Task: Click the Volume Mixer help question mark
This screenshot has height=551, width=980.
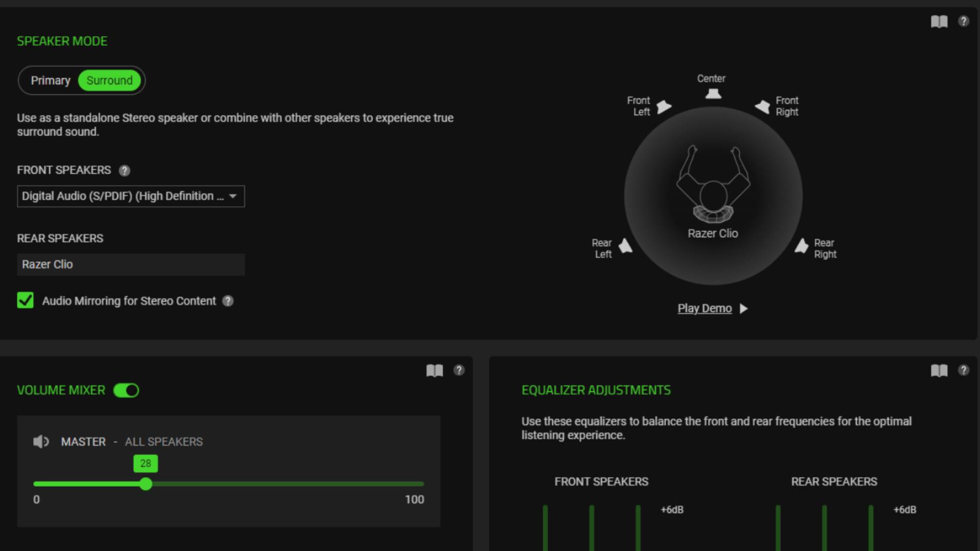Action: click(459, 370)
